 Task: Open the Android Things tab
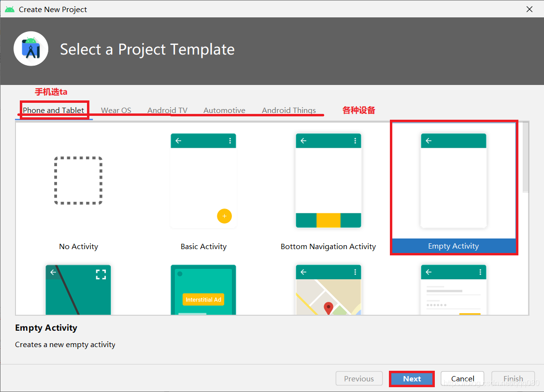pos(288,110)
